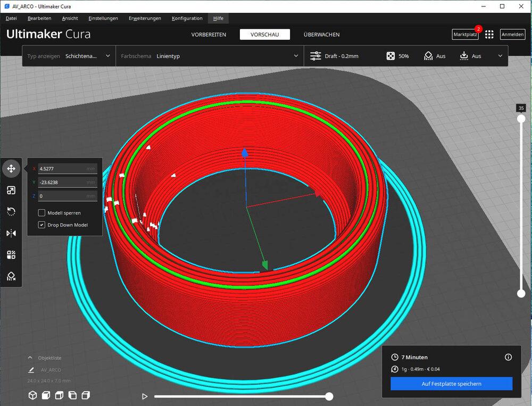Select the Rotate tool
This screenshot has height=406, width=532.
[x=11, y=212]
